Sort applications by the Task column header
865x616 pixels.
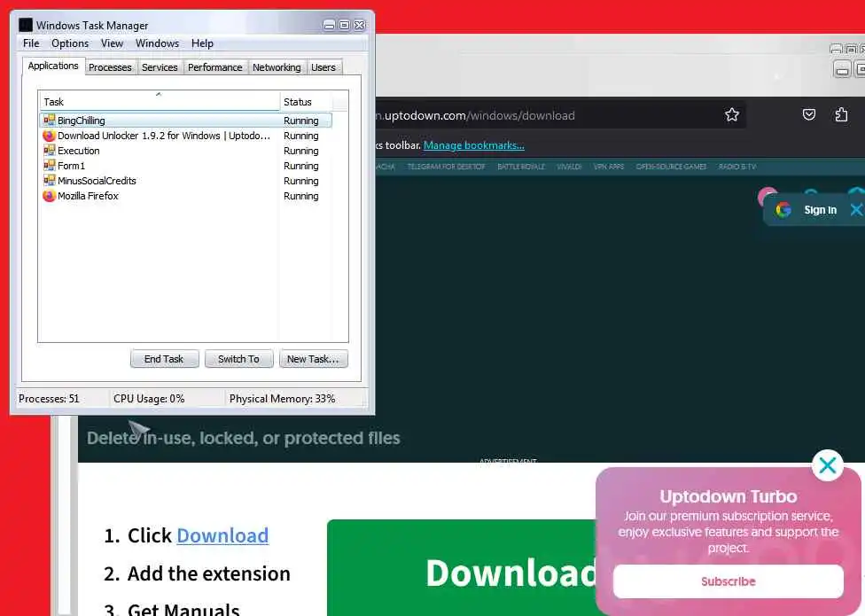(159, 101)
